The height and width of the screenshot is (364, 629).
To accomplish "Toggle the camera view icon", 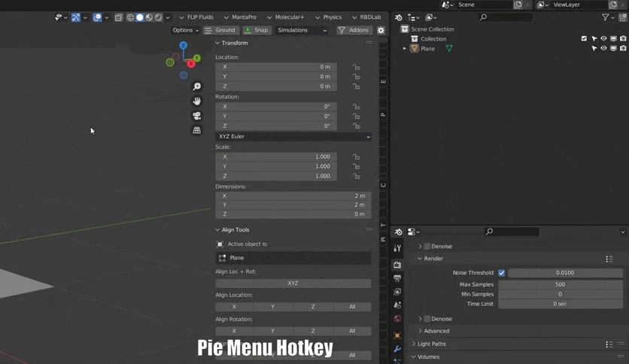I will [x=196, y=116].
